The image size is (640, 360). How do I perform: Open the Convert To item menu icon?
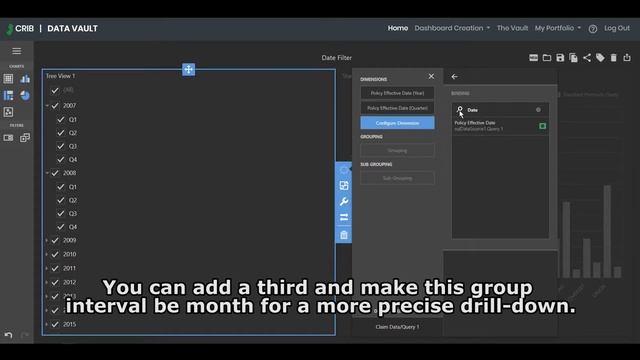coord(344,185)
